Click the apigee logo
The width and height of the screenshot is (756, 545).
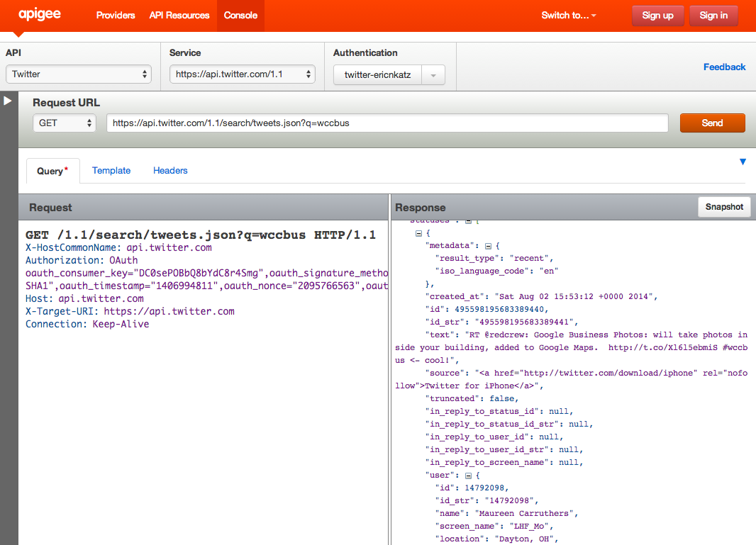(40, 14)
